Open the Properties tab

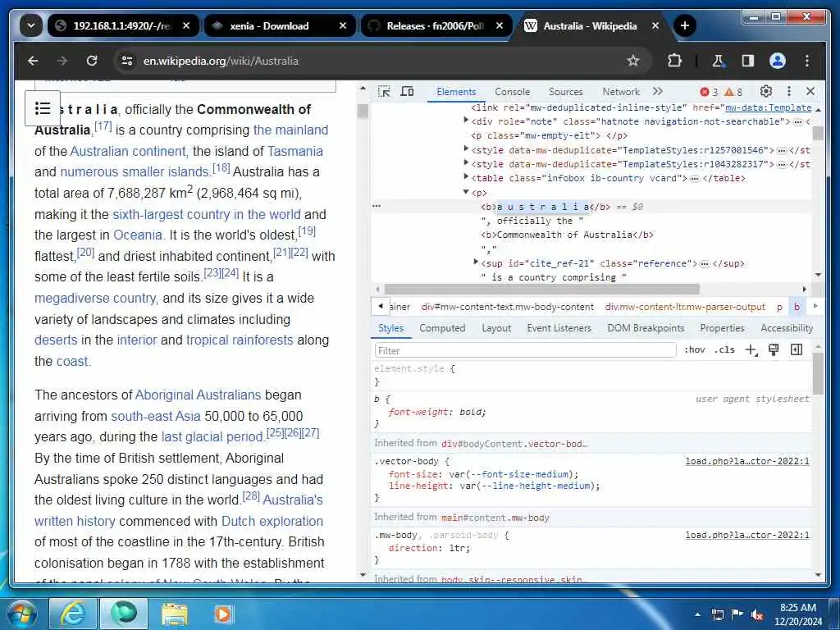722,328
